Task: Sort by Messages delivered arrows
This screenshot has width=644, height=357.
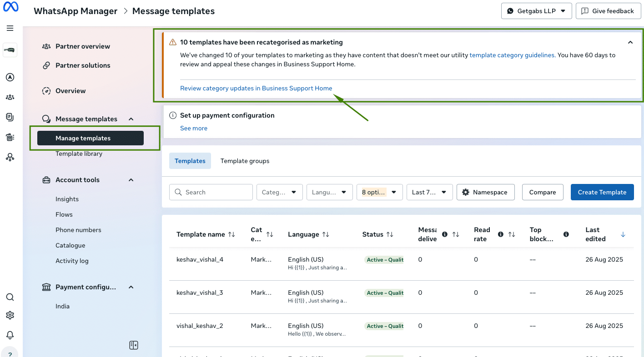Action: (456, 234)
